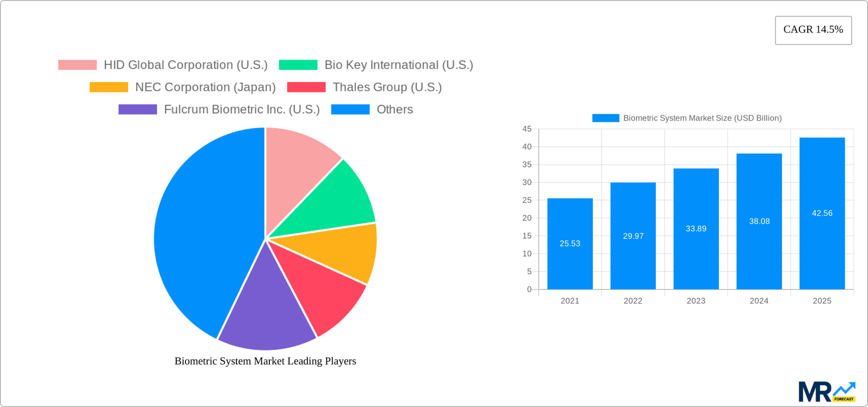Click the pie chart title text
868x407 pixels.
pos(266,361)
